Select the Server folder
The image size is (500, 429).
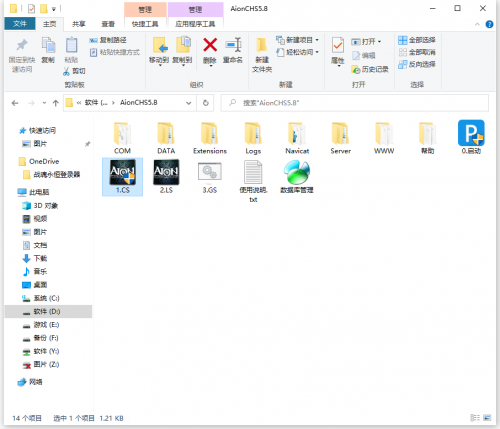(x=340, y=138)
